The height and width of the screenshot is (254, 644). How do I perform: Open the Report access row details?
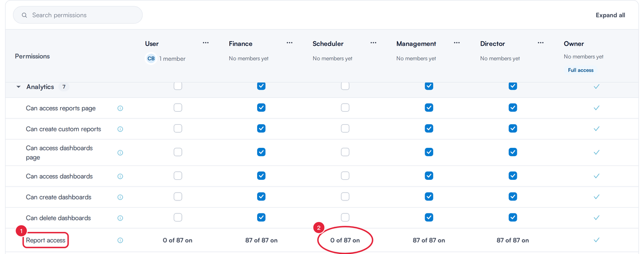[46, 240]
